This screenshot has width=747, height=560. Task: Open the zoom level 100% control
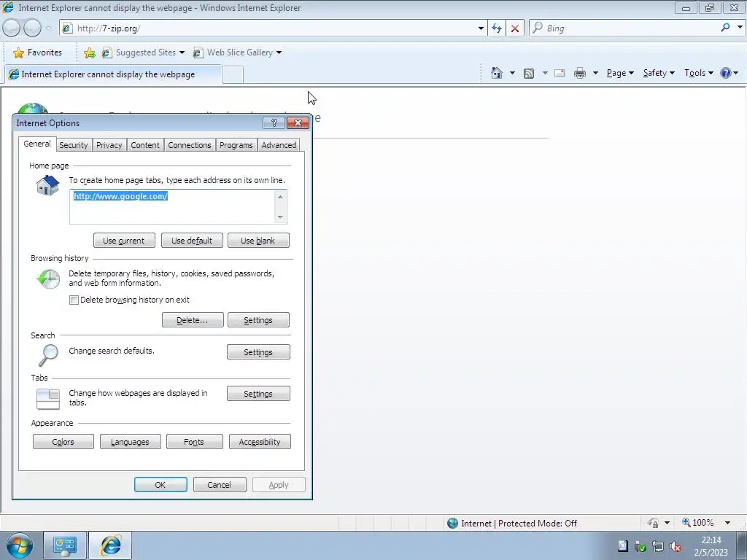pyautogui.click(x=698, y=523)
